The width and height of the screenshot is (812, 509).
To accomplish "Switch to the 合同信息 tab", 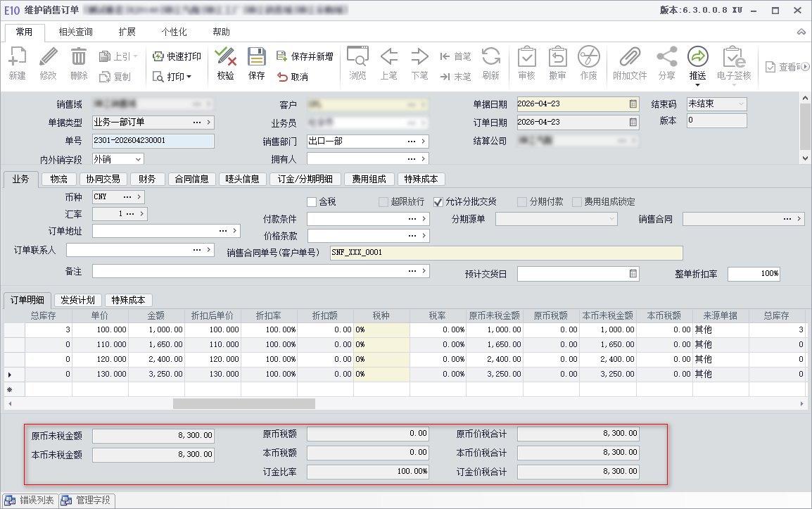I will tap(191, 180).
